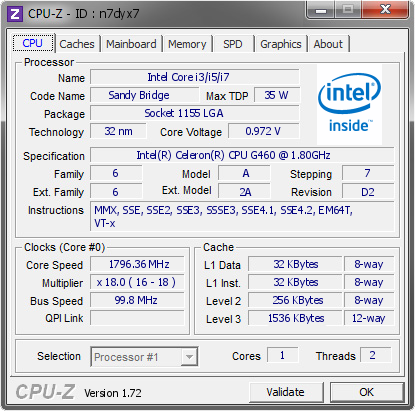Click the Revision value D2
The height and width of the screenshot is (411, 415).
[x=368, y=192]
